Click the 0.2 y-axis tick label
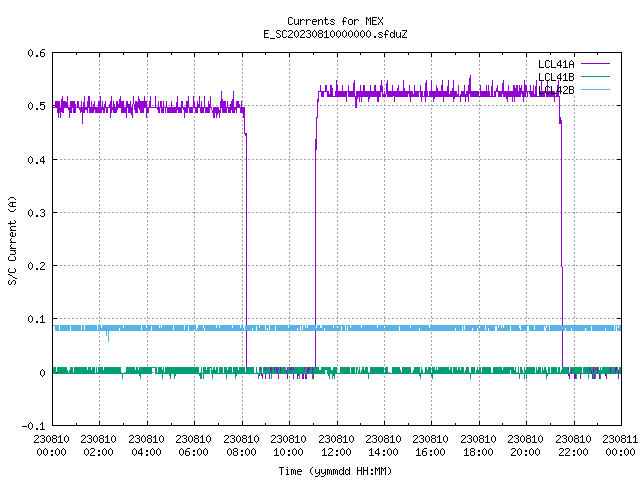The image size is (640, 480). click(x=36, y=266)
